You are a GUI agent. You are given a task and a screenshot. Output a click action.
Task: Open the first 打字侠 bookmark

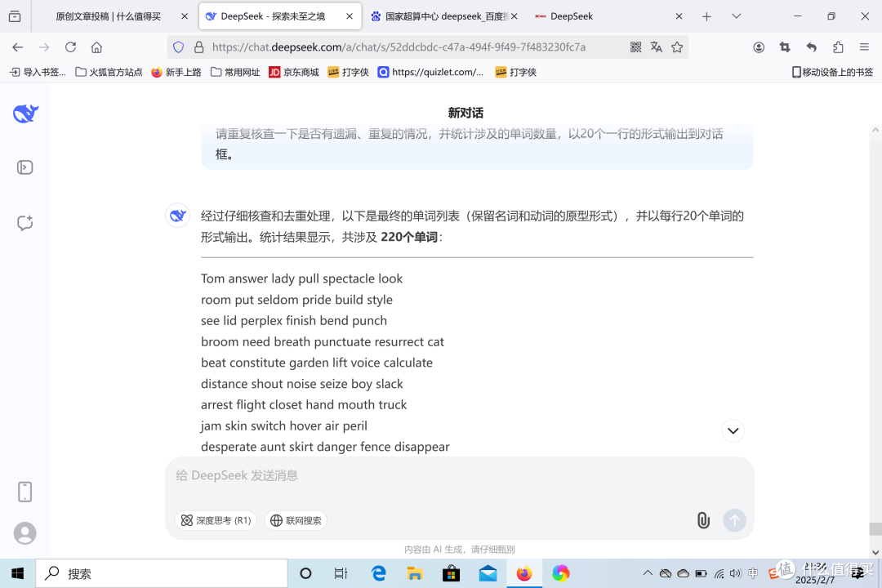pos(348,72)
